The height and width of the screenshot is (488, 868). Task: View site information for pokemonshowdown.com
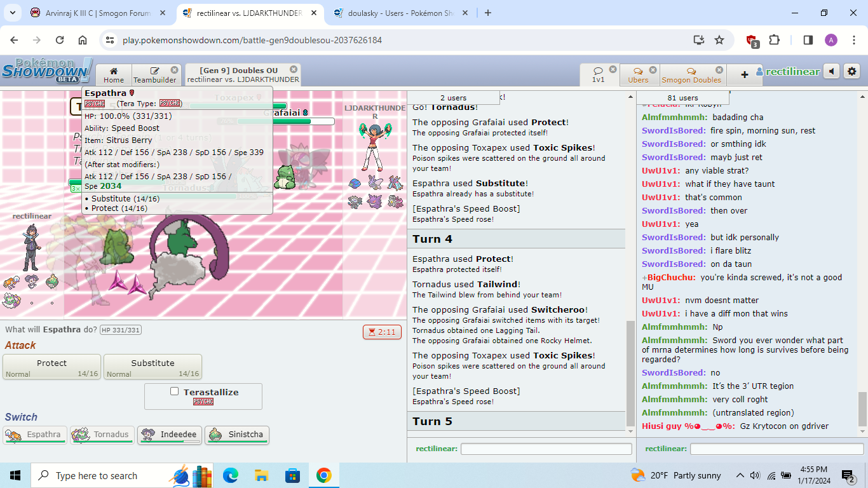point(110,40)
